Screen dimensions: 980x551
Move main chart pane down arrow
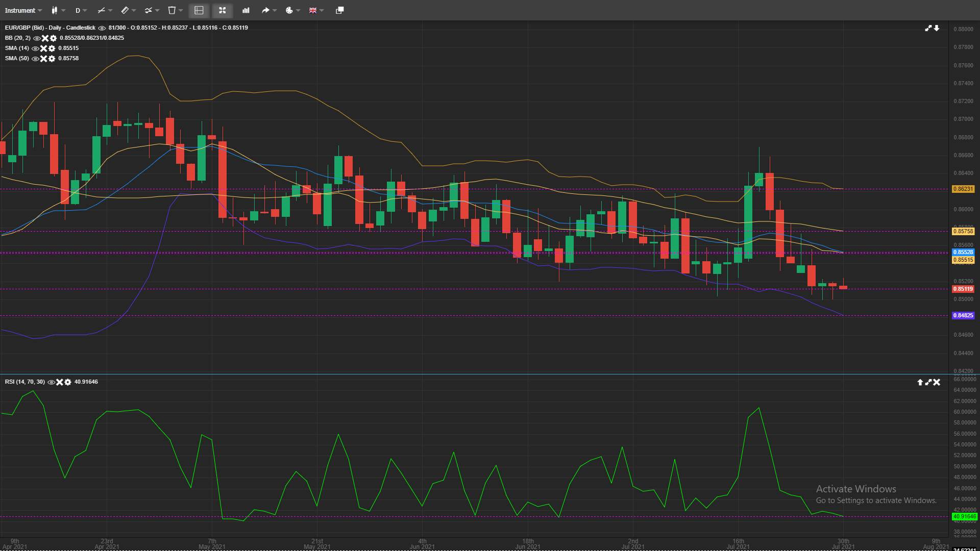click(x=937, y=28)
